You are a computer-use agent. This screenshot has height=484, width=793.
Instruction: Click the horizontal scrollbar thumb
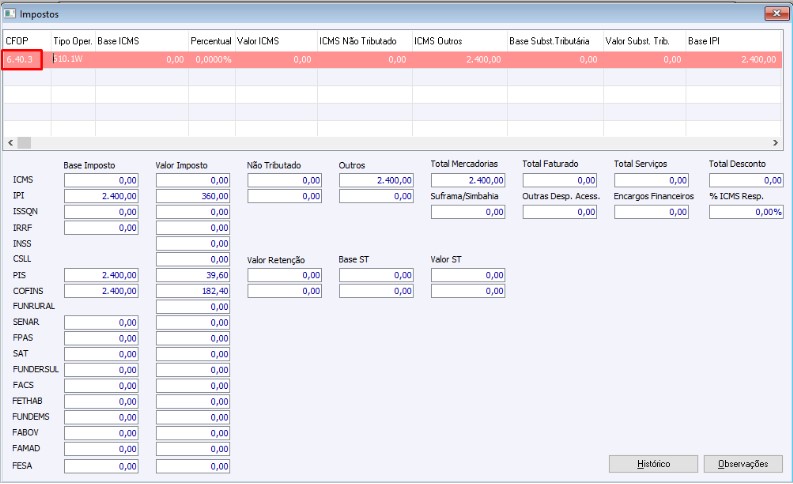24,143
